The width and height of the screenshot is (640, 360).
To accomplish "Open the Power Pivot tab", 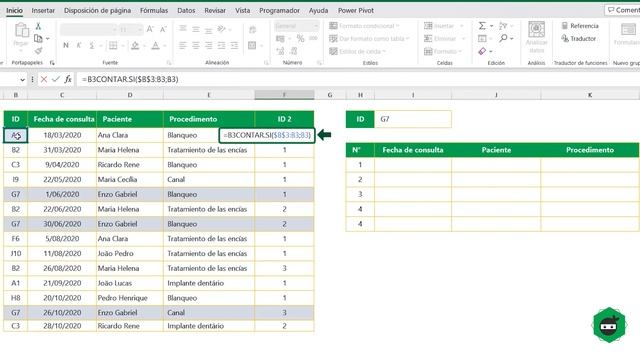I will tap(356, 11).
